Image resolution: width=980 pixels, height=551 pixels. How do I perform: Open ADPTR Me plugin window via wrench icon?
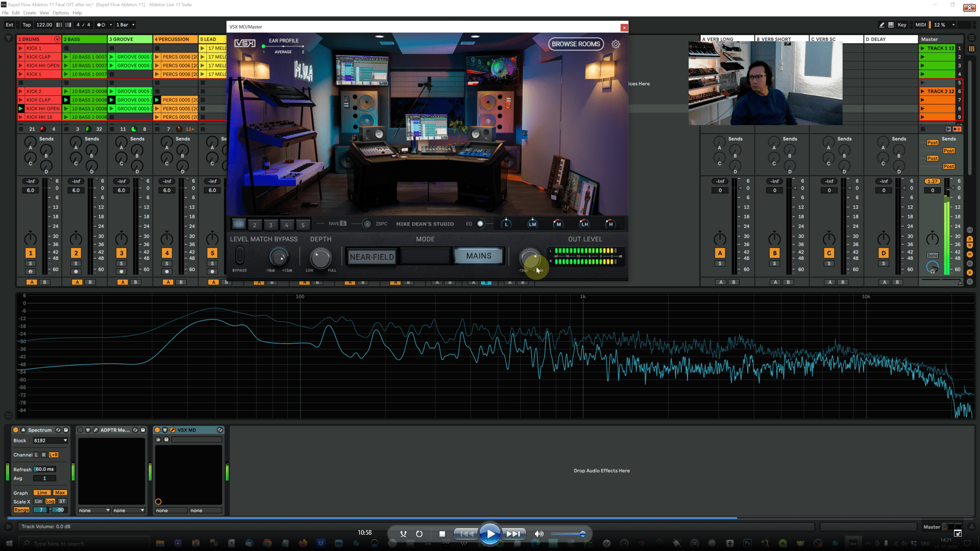96,430
